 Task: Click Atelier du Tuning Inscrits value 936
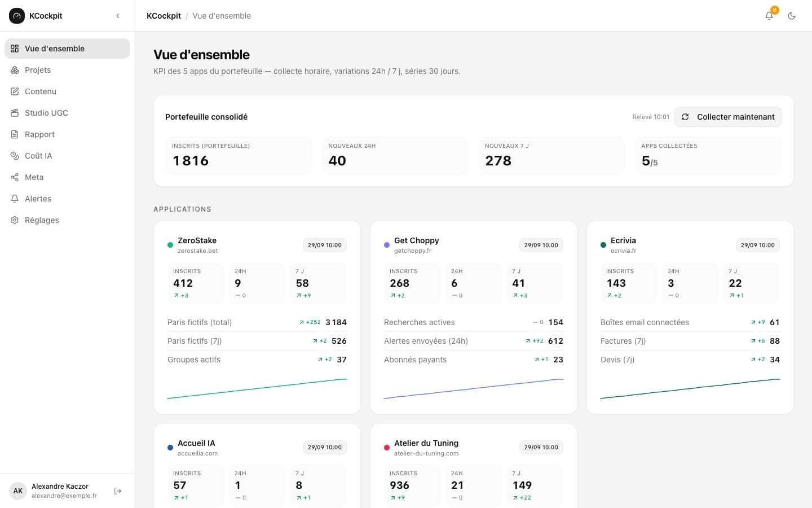(x=400, y=485)
